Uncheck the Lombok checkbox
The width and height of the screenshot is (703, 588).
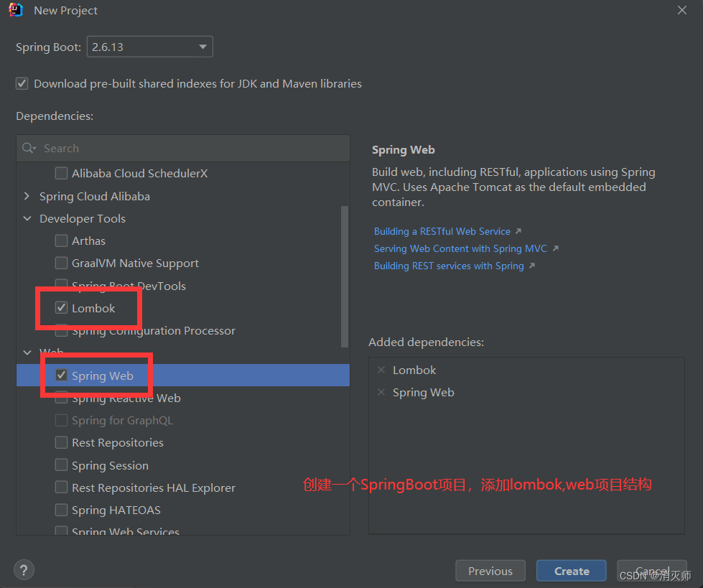[x=62, y=308]
